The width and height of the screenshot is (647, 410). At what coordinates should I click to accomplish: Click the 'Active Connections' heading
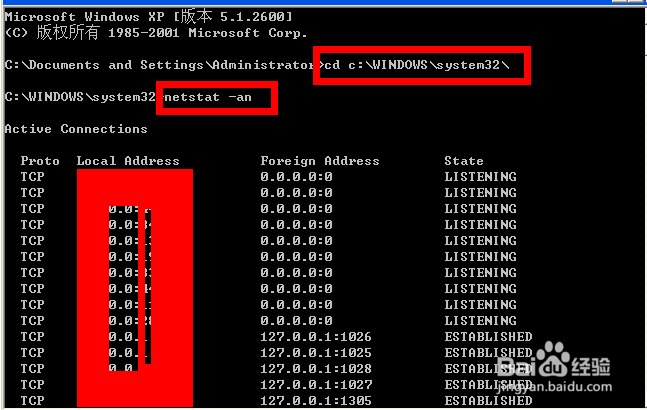(x=76, y=129)
